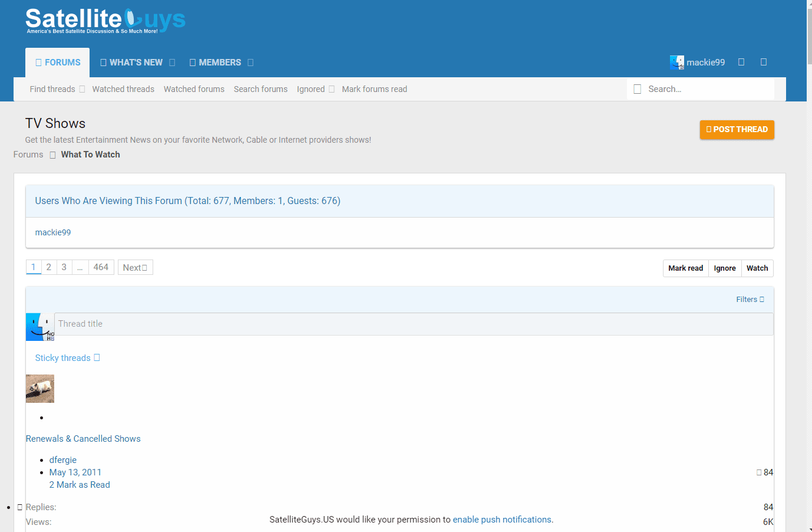
Task: Expand the Find threads dropdown arrow
Action: coord(82,90)
